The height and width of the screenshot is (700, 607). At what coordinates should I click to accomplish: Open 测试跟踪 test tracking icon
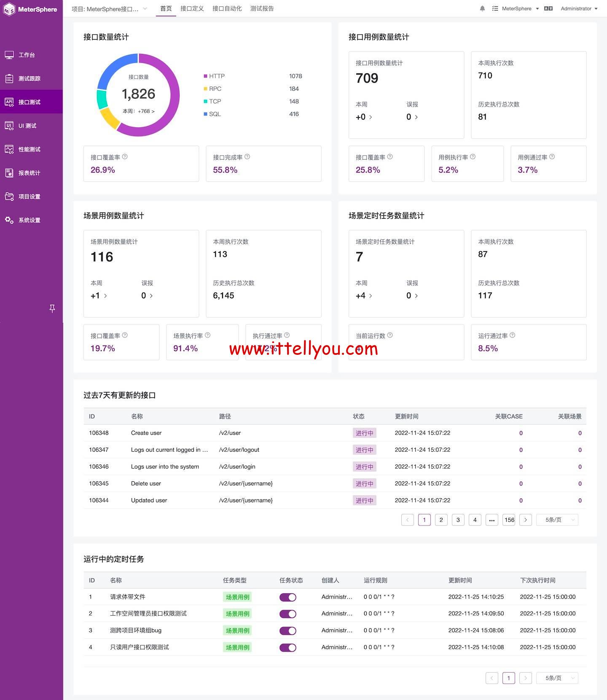click(9, 78)
